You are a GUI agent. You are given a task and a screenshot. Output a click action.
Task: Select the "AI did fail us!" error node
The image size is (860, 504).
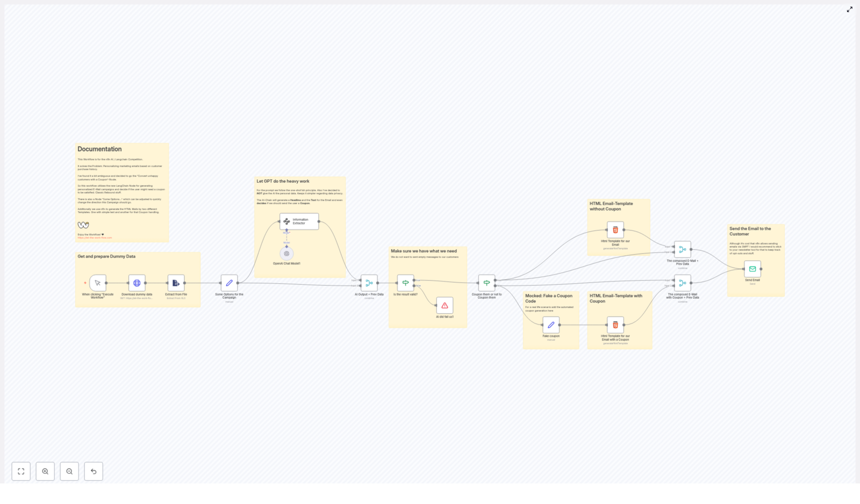pos(445,306)
